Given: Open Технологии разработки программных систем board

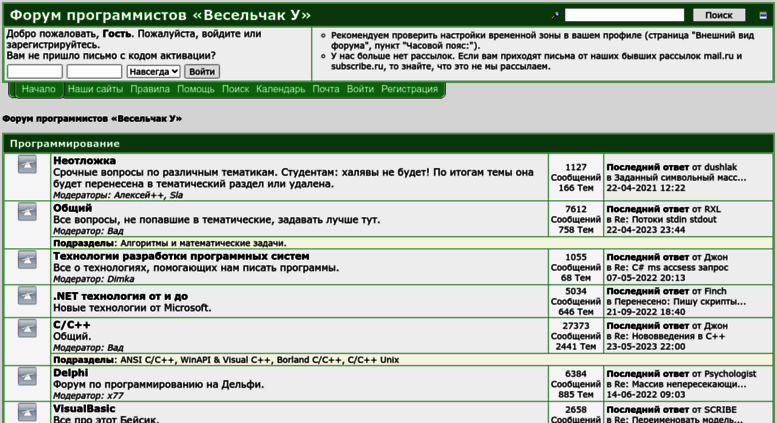Looking at the screenshot, I should coord(181,256).
